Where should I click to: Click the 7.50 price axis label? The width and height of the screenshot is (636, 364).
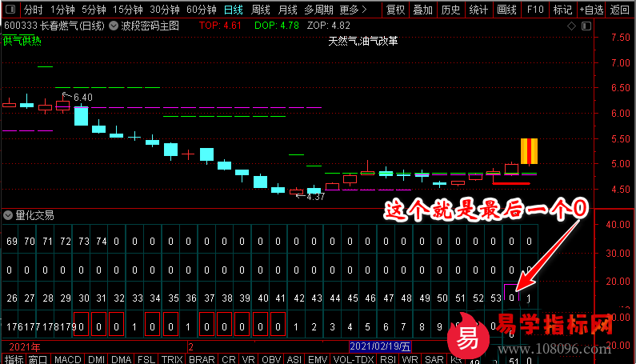621,38
